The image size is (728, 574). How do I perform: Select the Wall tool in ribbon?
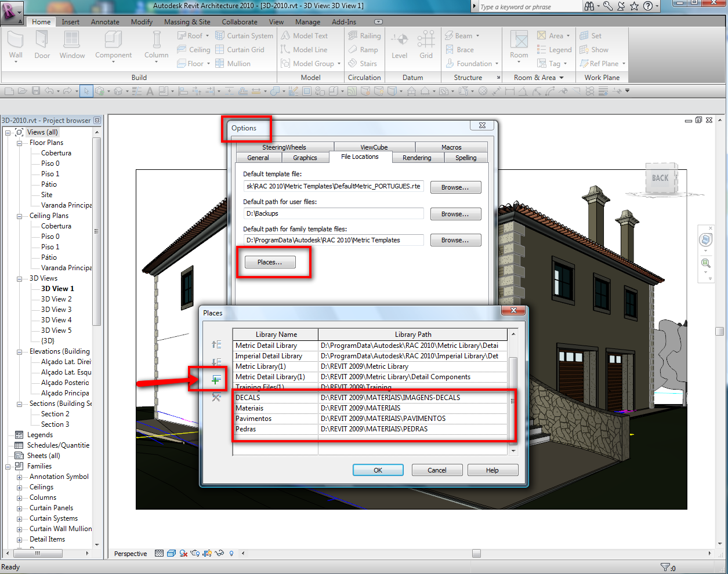(16, 45)
